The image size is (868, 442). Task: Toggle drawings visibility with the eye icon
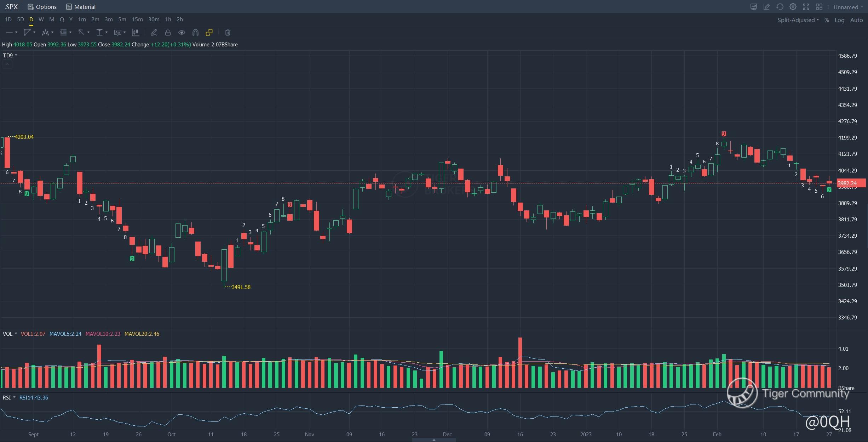(x=182, y=33)
